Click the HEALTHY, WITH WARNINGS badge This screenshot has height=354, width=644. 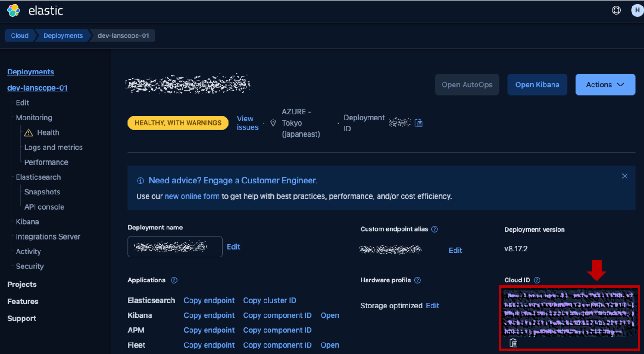click(x=178, y=123)
